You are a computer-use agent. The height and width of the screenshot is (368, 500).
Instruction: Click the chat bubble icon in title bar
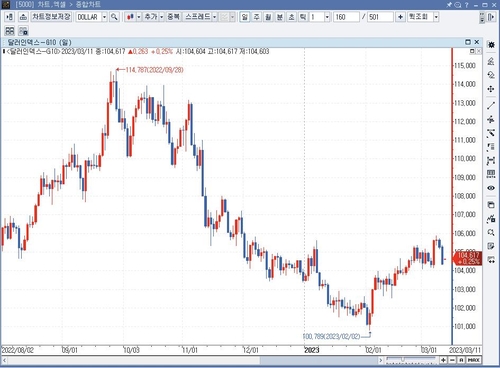(x=458, y=5)
